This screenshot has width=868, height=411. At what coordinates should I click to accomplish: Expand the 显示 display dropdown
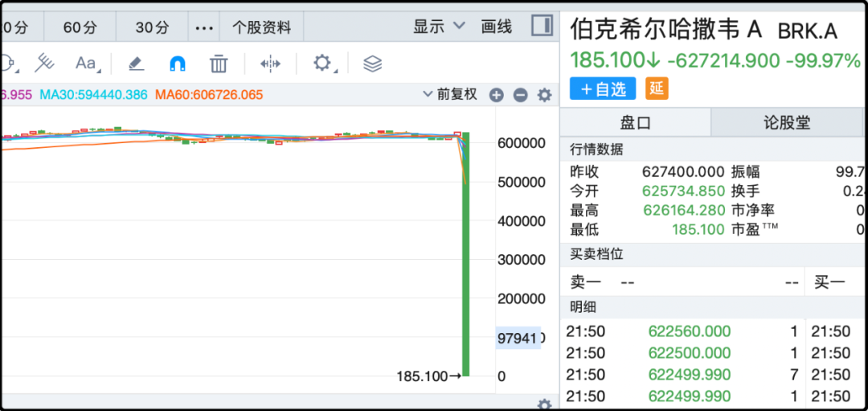pyautogui.click(x=440, y=27)
